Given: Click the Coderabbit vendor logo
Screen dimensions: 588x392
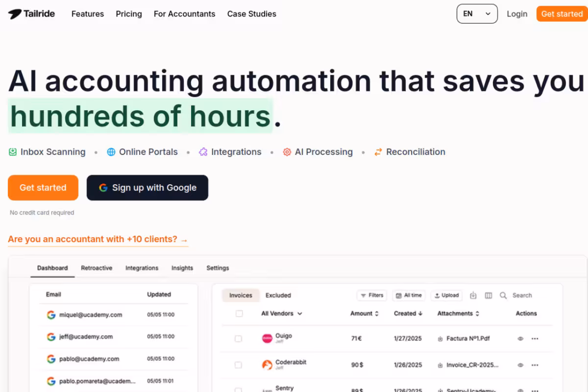Looking at the screenshot, I should (267, 365).
